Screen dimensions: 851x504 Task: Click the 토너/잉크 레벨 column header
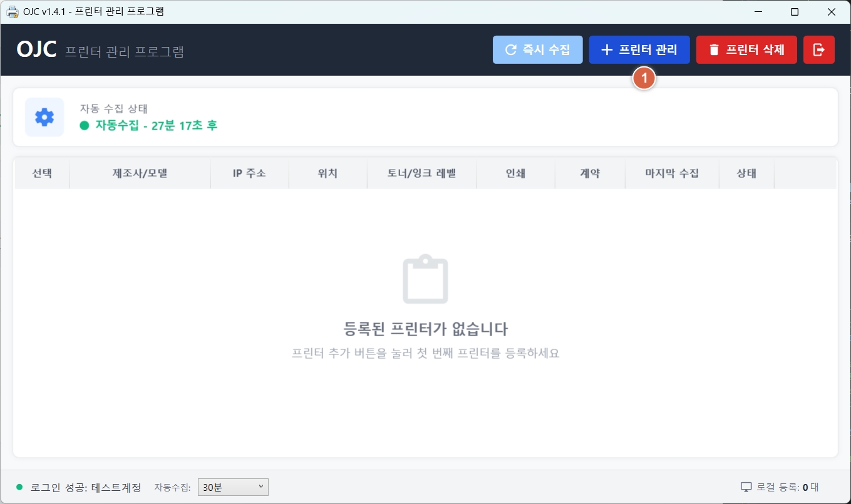[421, 173]
